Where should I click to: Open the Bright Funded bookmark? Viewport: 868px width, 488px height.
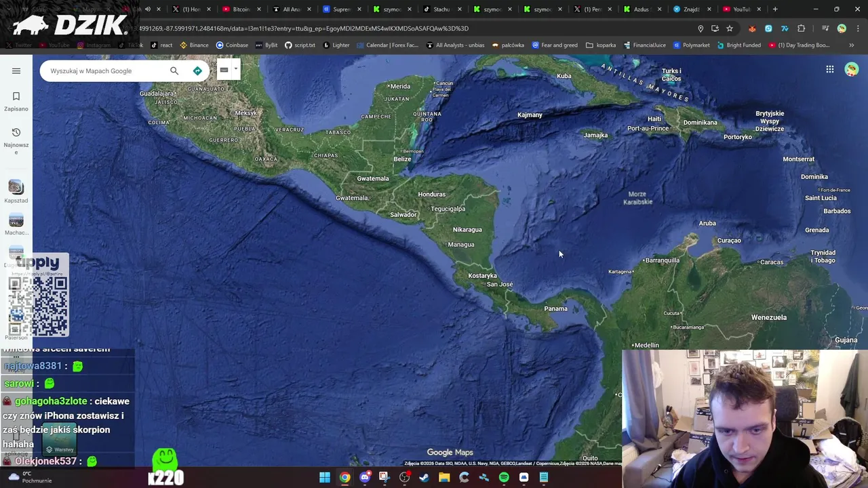pyautogui.click(x=738, y=45)
